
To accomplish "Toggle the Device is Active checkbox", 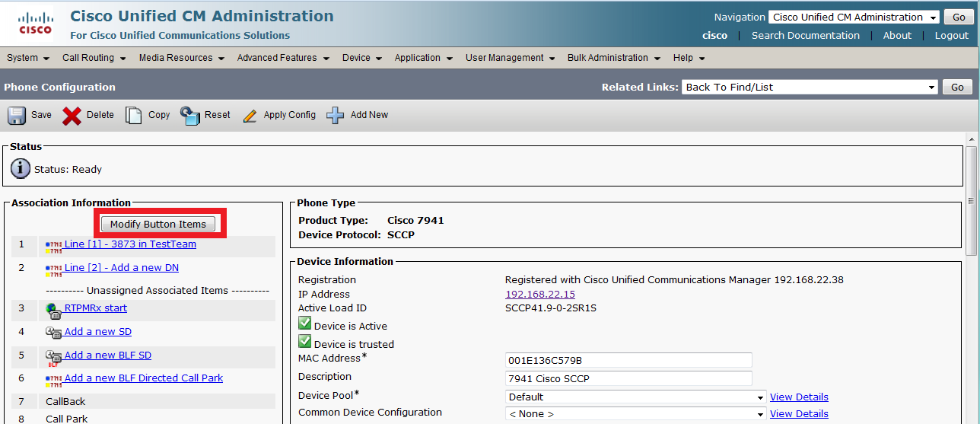I will [304, 324].
